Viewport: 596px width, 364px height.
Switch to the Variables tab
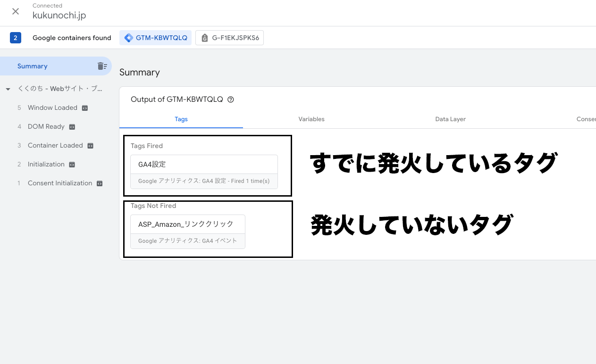pos(311,119)
